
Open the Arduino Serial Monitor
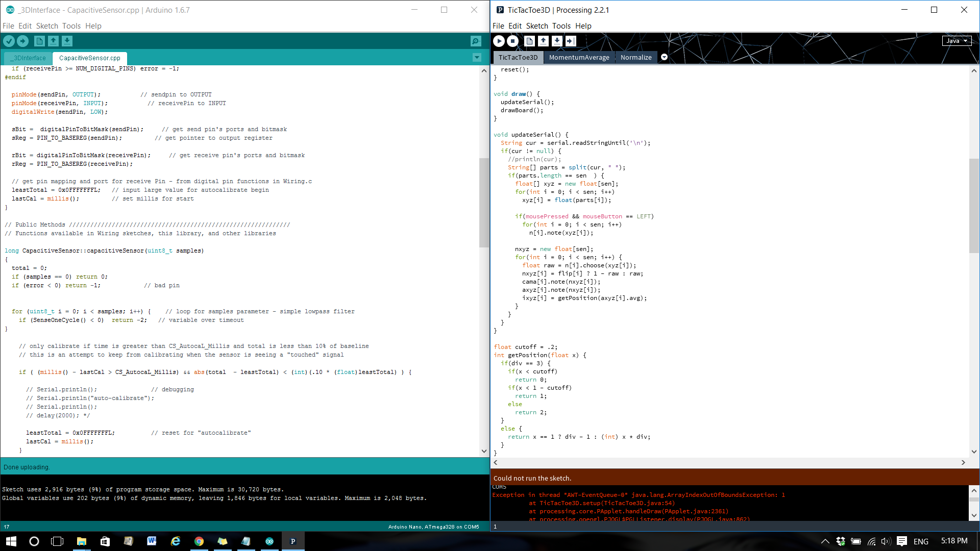476,41
